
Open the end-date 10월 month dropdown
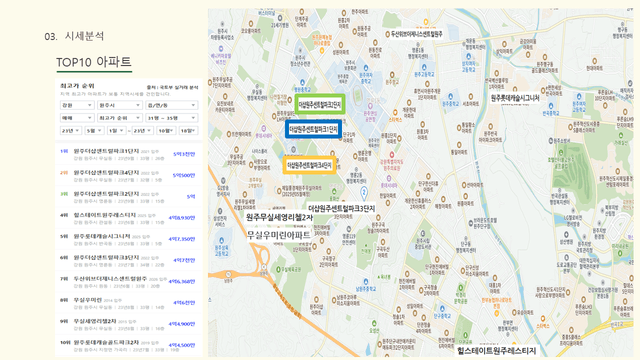[x=166, y=131]
